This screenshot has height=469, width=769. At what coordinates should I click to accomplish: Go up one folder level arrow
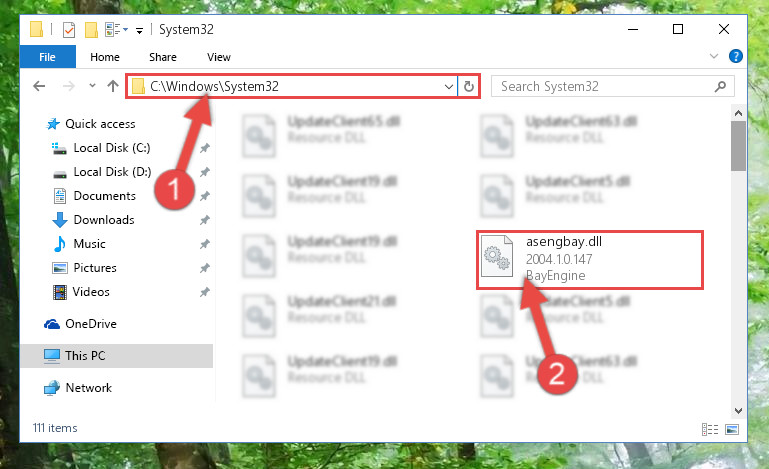(113, 86)
